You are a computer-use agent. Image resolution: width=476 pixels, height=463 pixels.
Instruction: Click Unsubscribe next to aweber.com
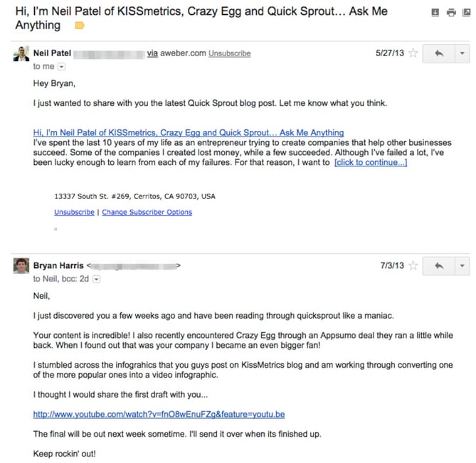[229, 53]
